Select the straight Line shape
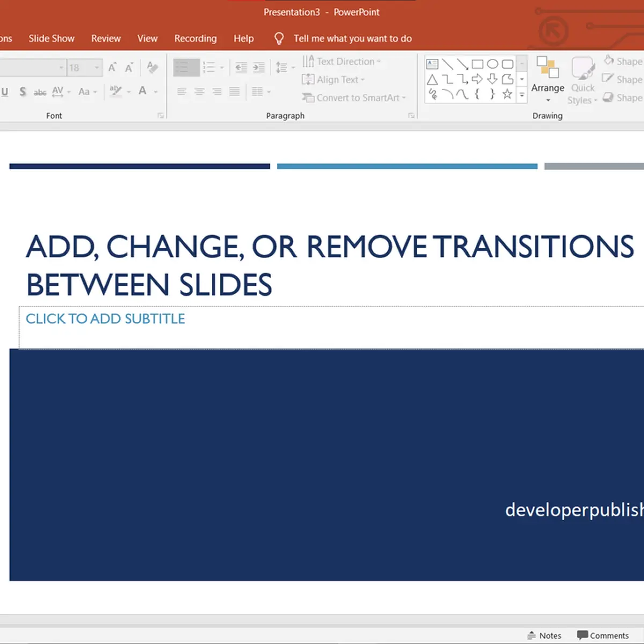 447,64
